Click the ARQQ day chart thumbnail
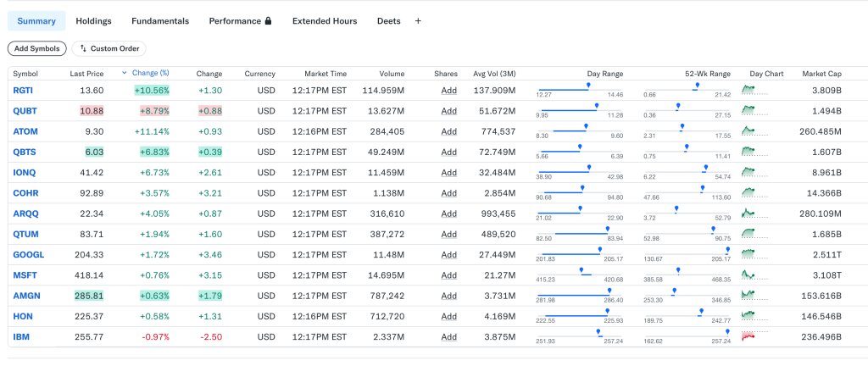Viewport: 868px width, 366px height. pos(755,213)
